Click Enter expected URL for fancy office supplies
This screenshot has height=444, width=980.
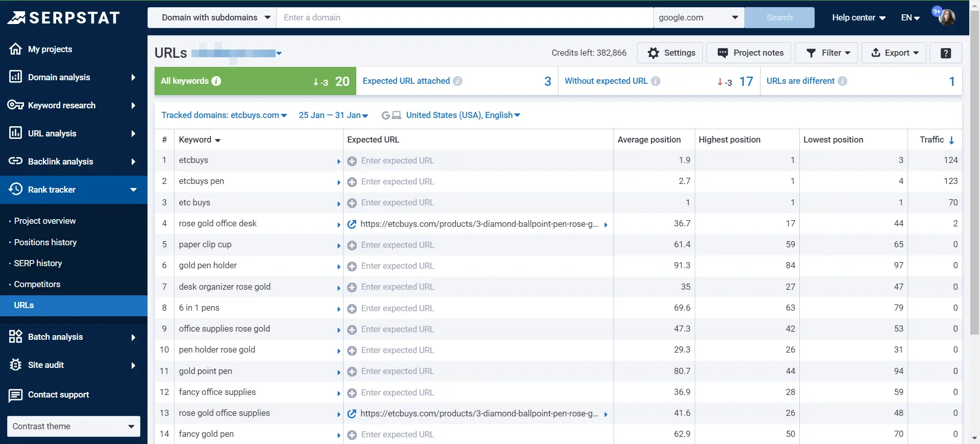(398, 392)
